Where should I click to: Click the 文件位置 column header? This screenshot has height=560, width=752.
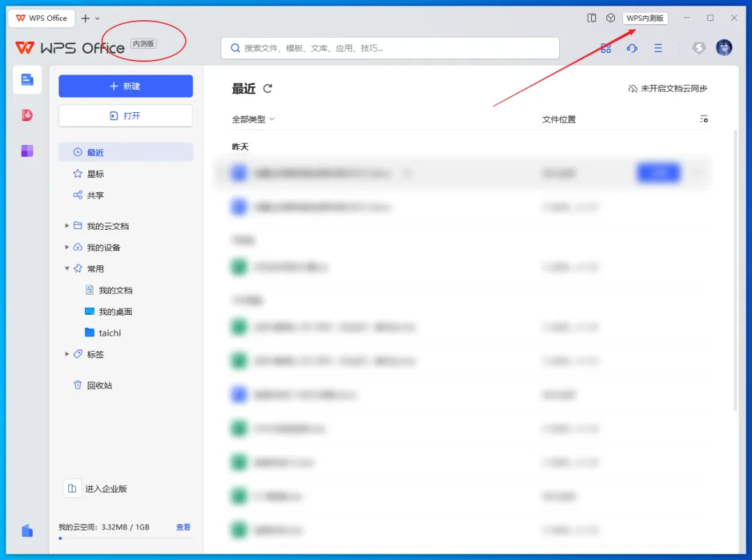tap(558, 119)
